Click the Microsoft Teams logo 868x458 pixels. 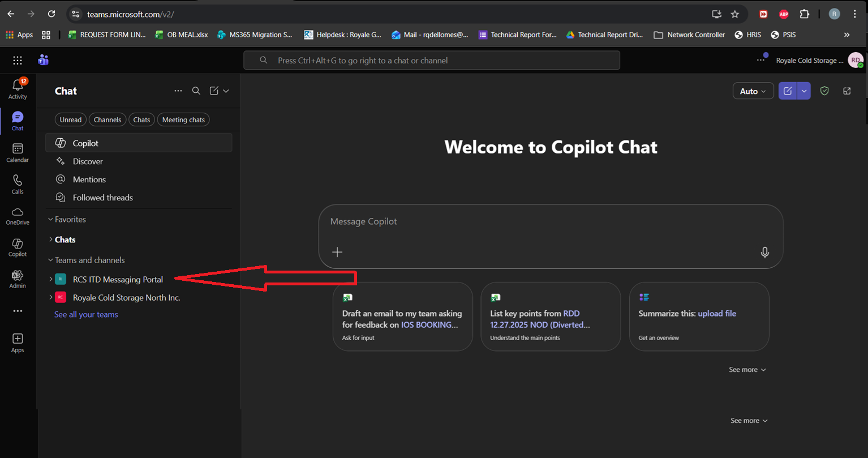tap(43, 60)
